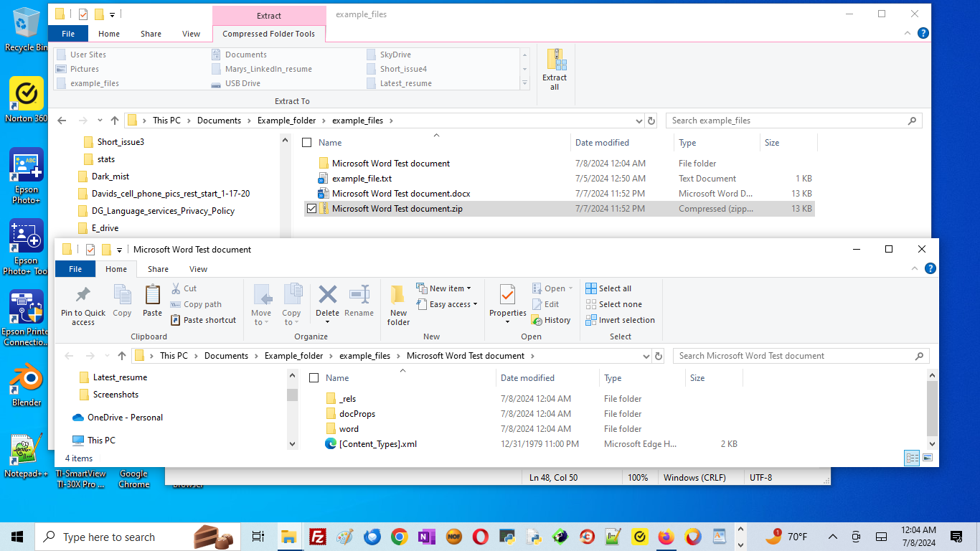Click the Search Microsoft Word Test document field
Viewport: 980px width, 551px height.
[793, 356]
